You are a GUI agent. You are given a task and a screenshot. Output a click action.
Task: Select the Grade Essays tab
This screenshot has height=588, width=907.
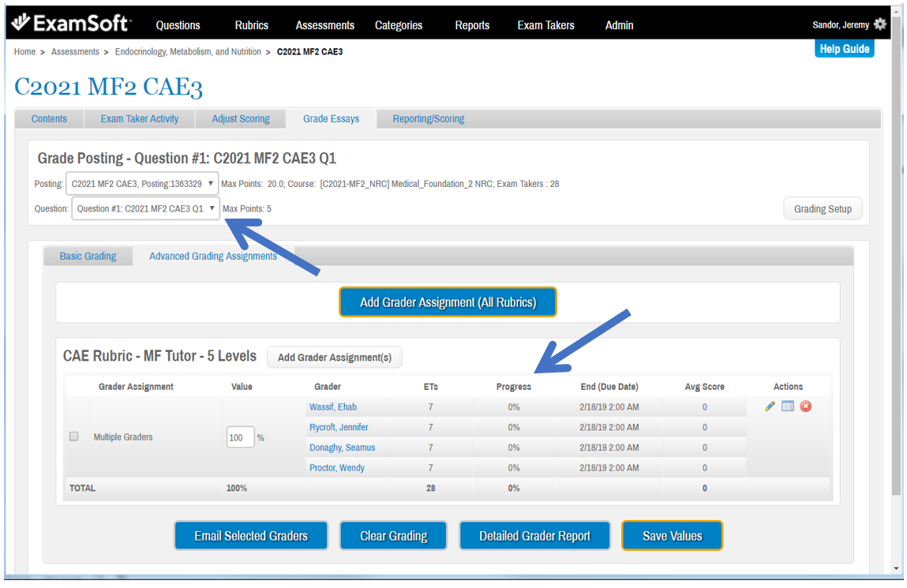pyautogui.click(x=332, y=118)
